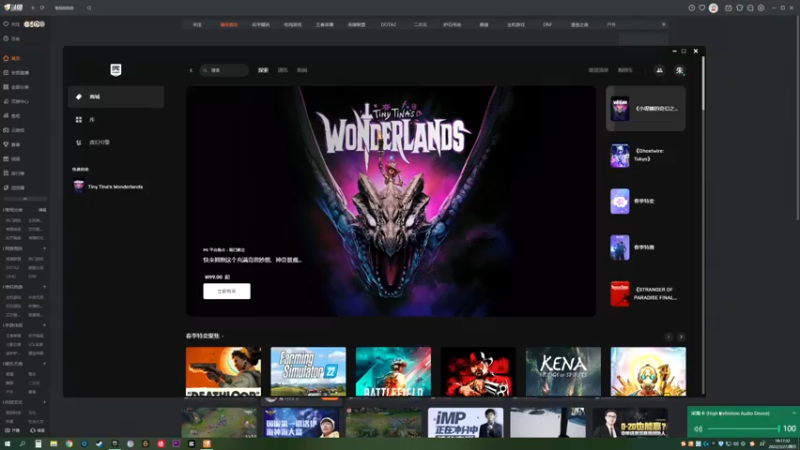Collapse the volume popup with chevron
The image size is (800, 450).
point(794,413)
